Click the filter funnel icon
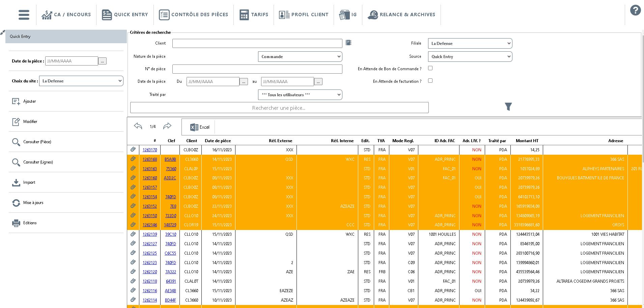The height and width of the screenshot is (308, 644). point(508,107)
